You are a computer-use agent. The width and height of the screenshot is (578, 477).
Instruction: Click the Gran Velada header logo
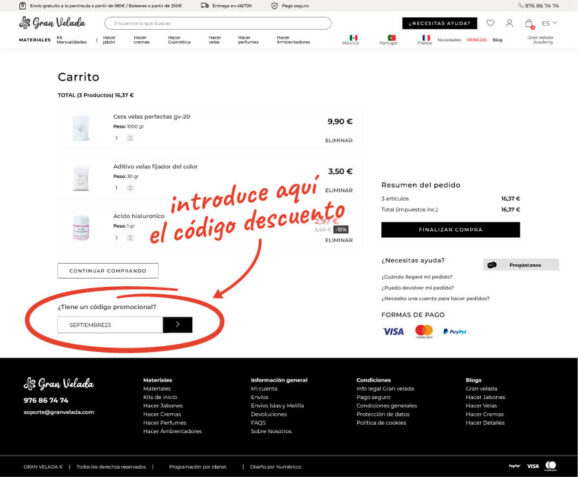coord(52,23)
